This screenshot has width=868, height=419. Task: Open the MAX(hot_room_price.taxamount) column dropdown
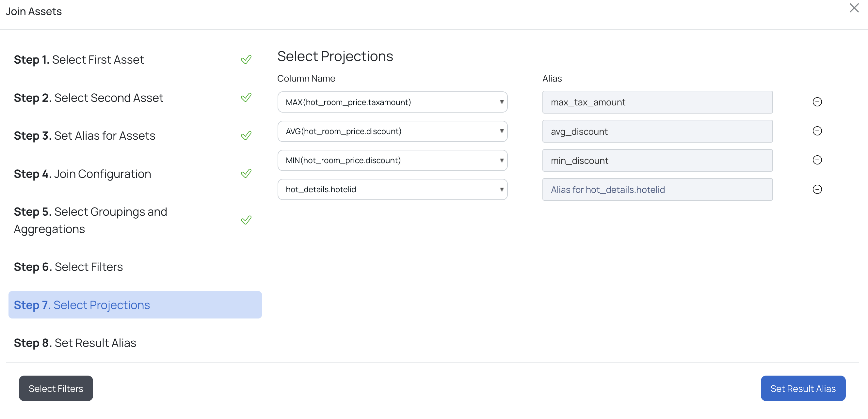[392, 102]
